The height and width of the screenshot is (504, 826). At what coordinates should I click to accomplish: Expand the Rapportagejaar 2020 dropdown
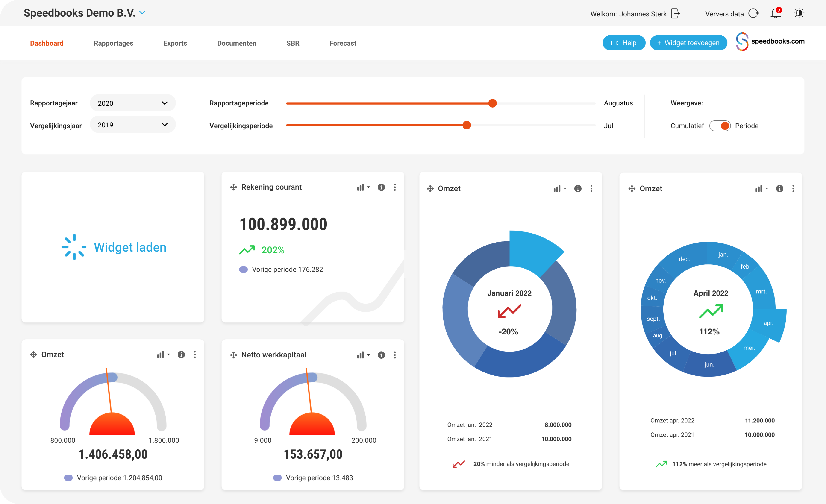133,103
